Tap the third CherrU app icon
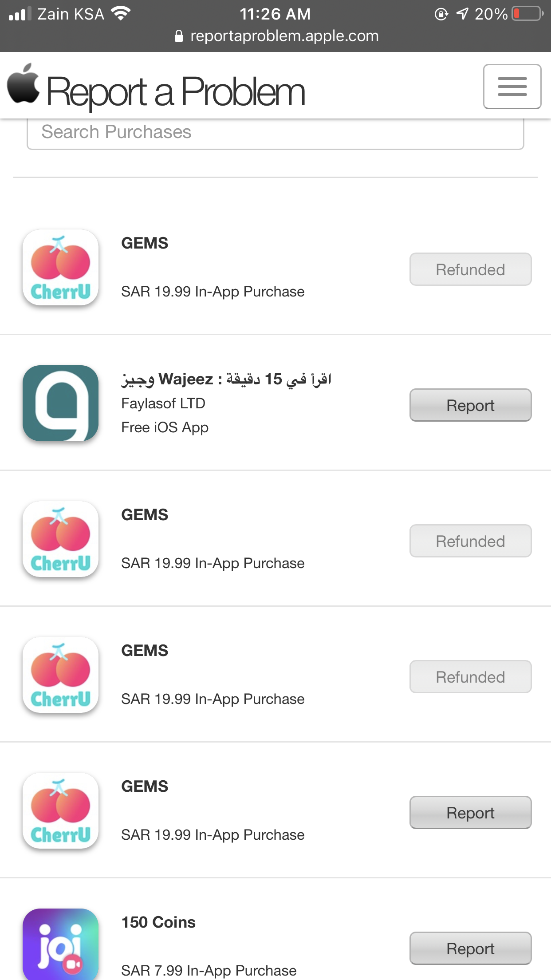Image resolution: width=551 pixels, height=980 pixels. coord(60,675)
